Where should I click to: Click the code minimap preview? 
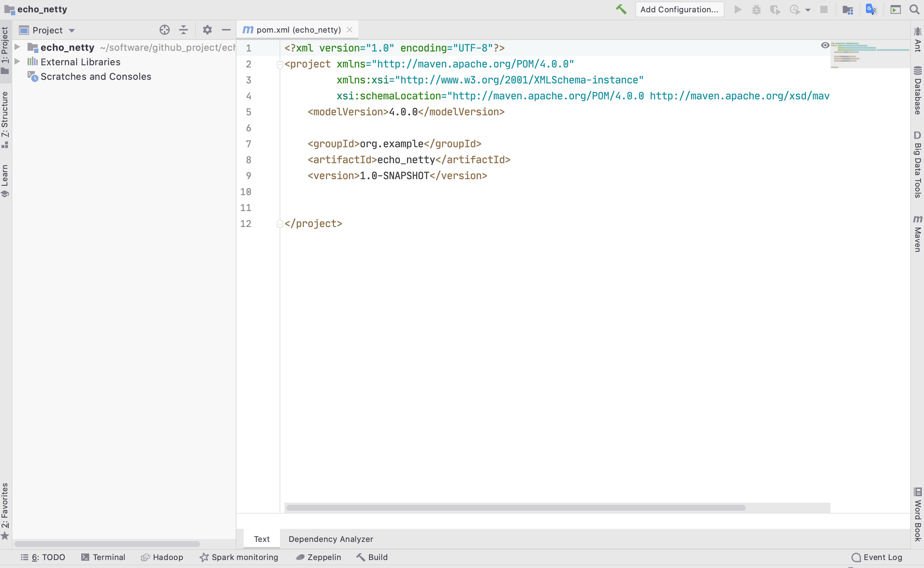tap(870, 54)
